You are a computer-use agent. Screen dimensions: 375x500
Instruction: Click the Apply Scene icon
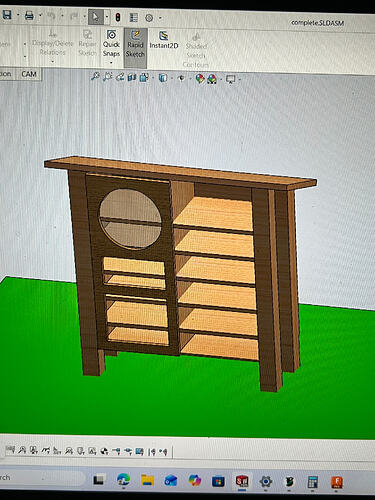pyautogui.click(x=212, y=79)
